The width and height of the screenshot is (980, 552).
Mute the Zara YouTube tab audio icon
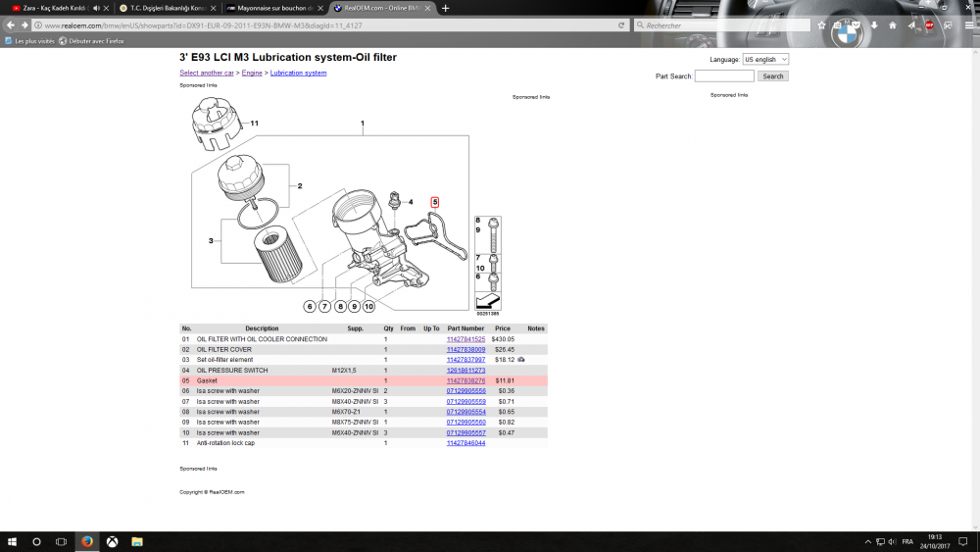96,8
